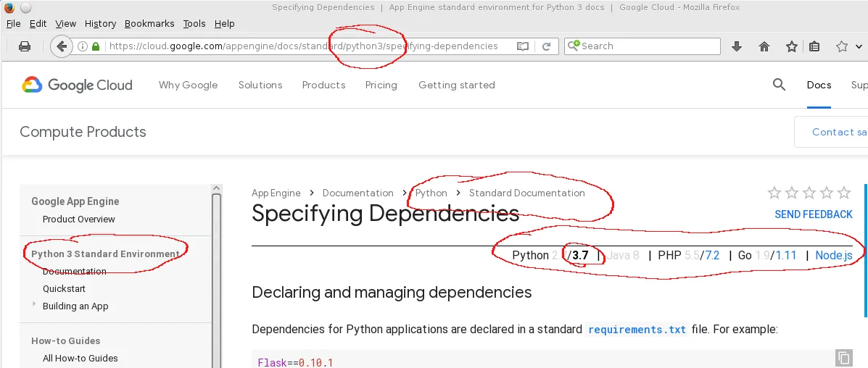868x368 pixels.
Task: Select the Docs tab
Action: (819, 85)
